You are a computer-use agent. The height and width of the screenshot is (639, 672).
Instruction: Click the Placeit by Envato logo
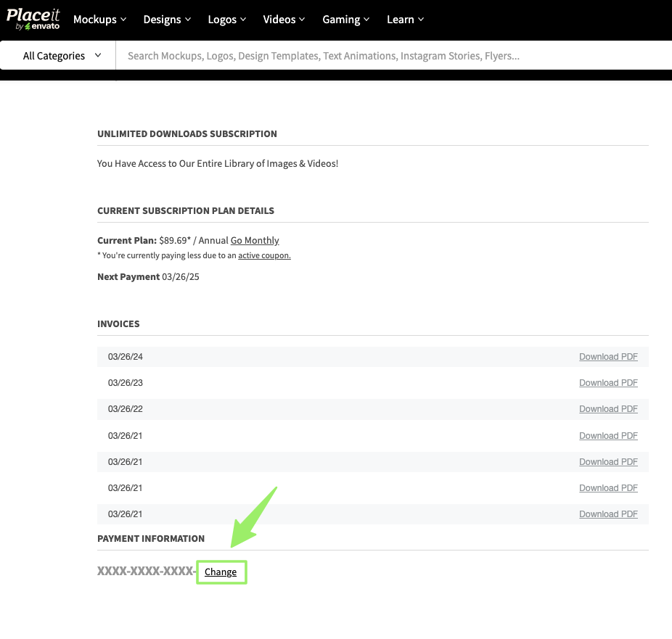33,20
